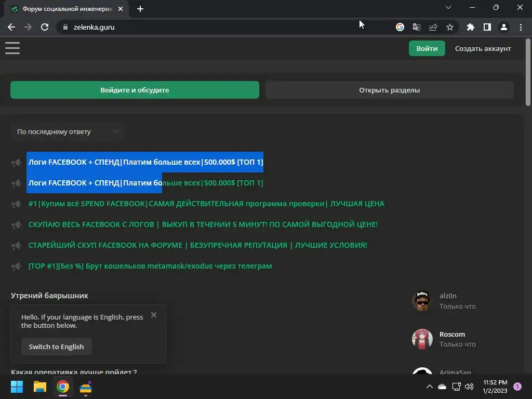Toggle Chrome side panel

pyautogui.click(x=487, y=27)
